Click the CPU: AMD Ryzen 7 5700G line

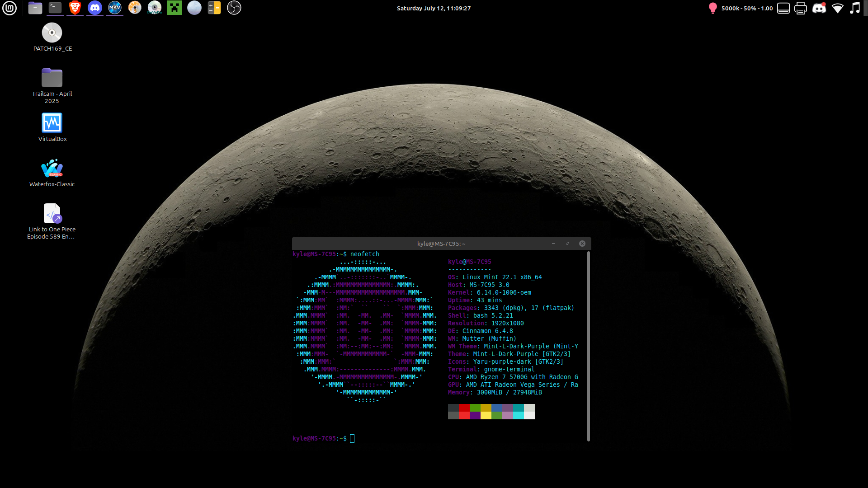click(513, 377)
